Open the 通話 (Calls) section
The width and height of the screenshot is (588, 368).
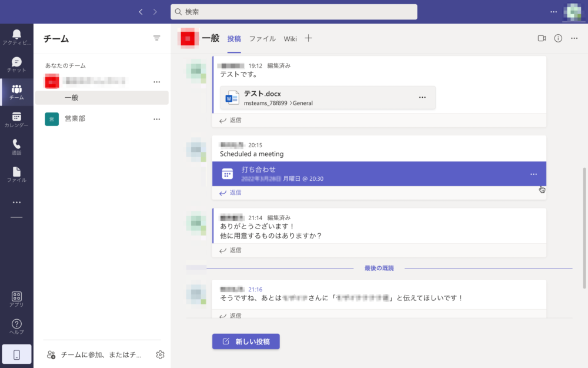(x=16, y=146)
